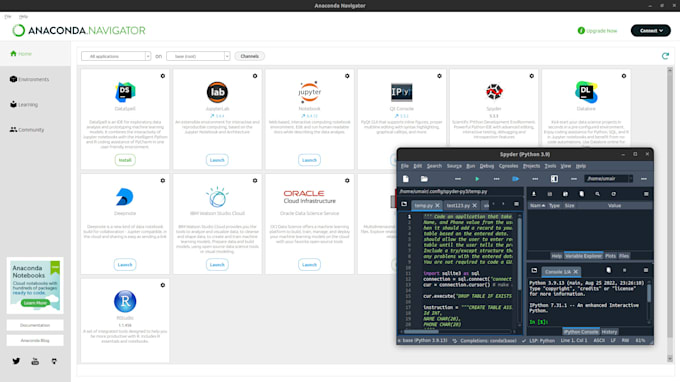Click search variables magnifier icon
This screenshot has height=382, width=680.
tap(597, 194)
